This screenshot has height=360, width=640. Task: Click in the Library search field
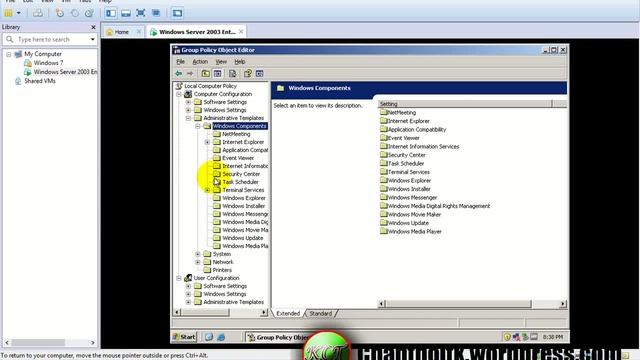pyautogui.click(x=49, y=40)
